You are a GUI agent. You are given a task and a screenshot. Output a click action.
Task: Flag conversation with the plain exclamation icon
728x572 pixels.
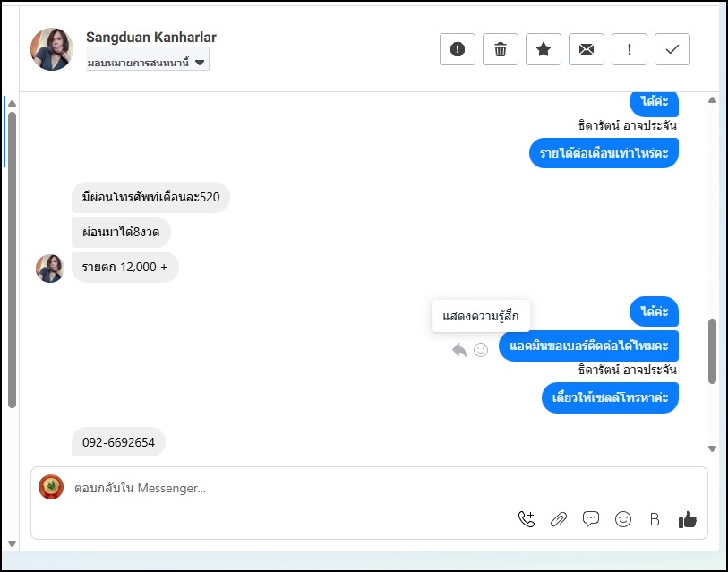pos(630,50)
